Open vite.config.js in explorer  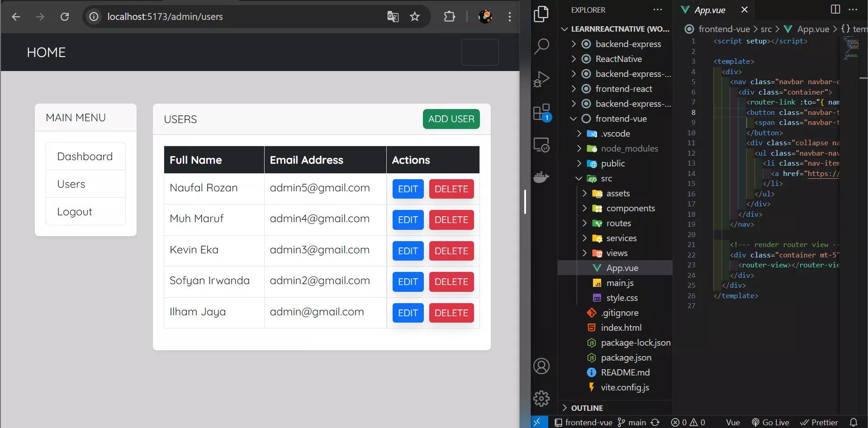point(615,387)
